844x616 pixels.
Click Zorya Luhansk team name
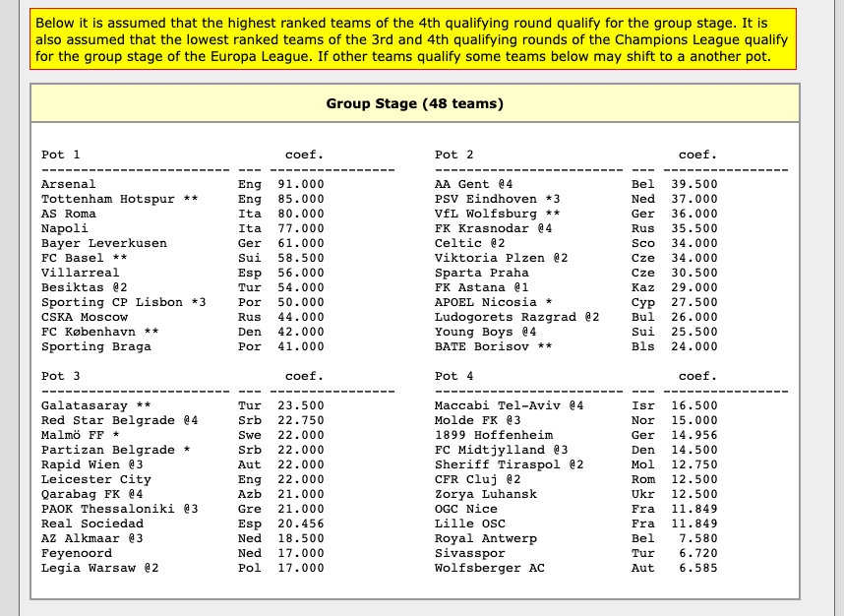(x=486, y=494)
